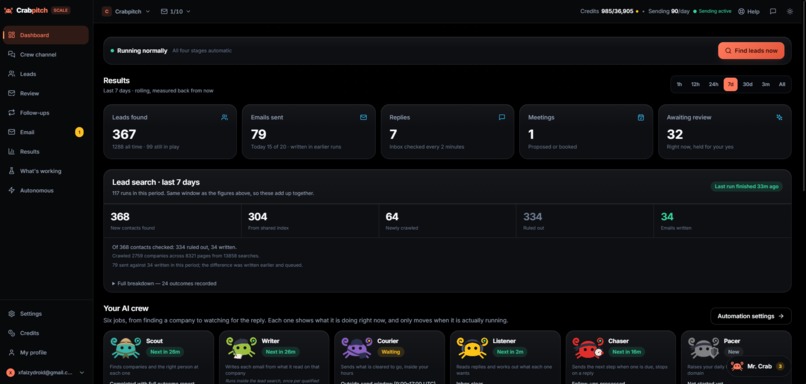Click the SCALE plan badge
This screenshot has width=806, height=384.
point(61,10)
